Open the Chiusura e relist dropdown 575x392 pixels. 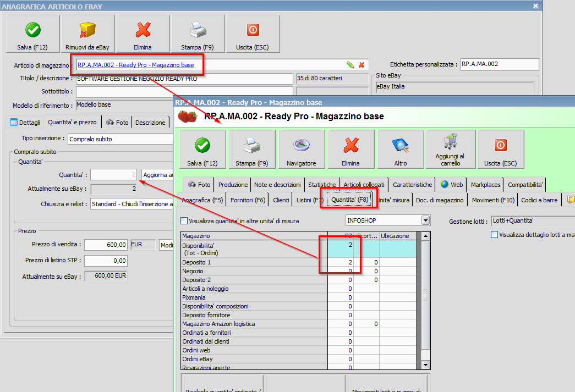(132, 203)
